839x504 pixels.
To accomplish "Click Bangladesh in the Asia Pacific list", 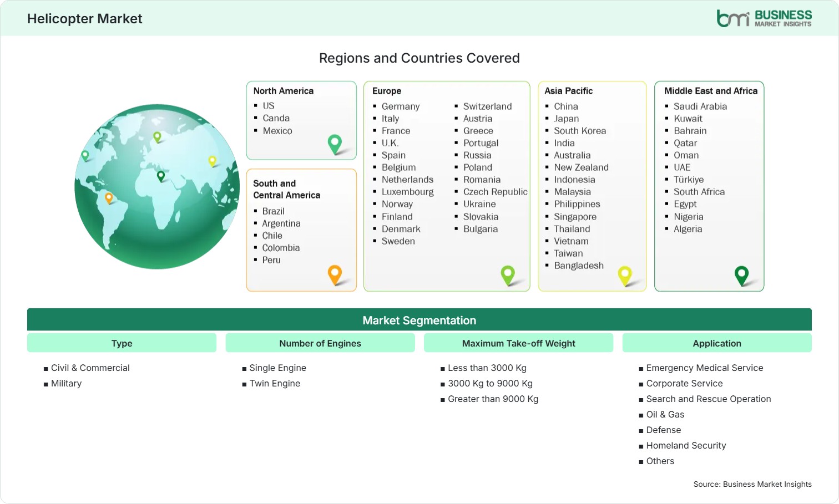I will pyautogui.click(x=579, y=266).
